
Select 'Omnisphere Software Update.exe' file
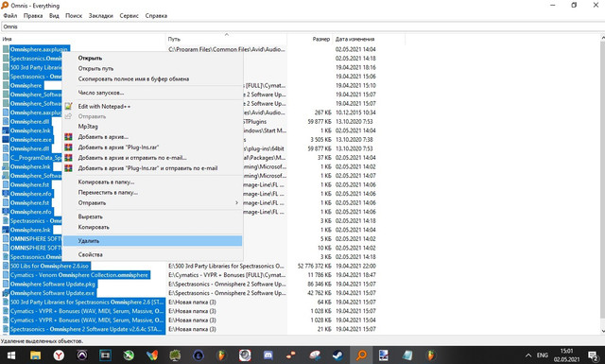(x=53, y=293)
